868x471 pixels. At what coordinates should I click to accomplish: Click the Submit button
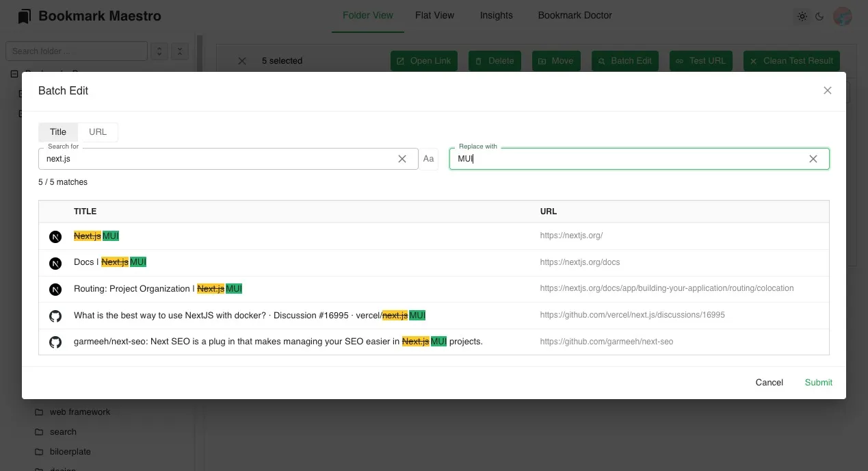click(x=818, y=383)
